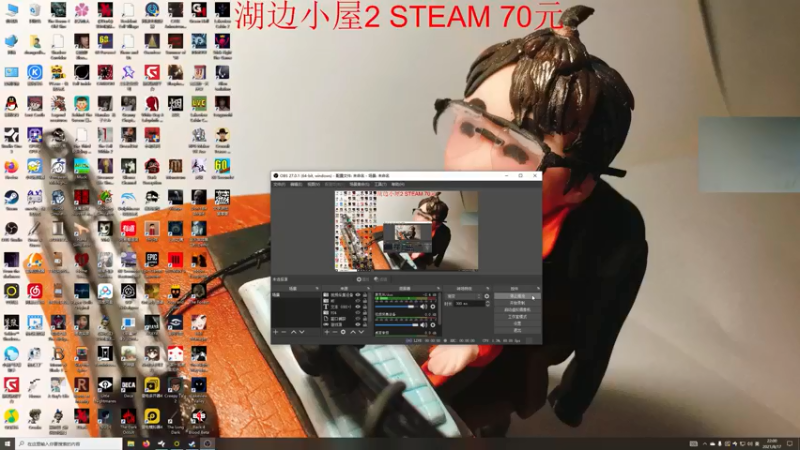Image resolution: width=800 pixels, height=450 pixels.
Task: Mute the first mixer audio channel
Action: [x=423, y=307]
